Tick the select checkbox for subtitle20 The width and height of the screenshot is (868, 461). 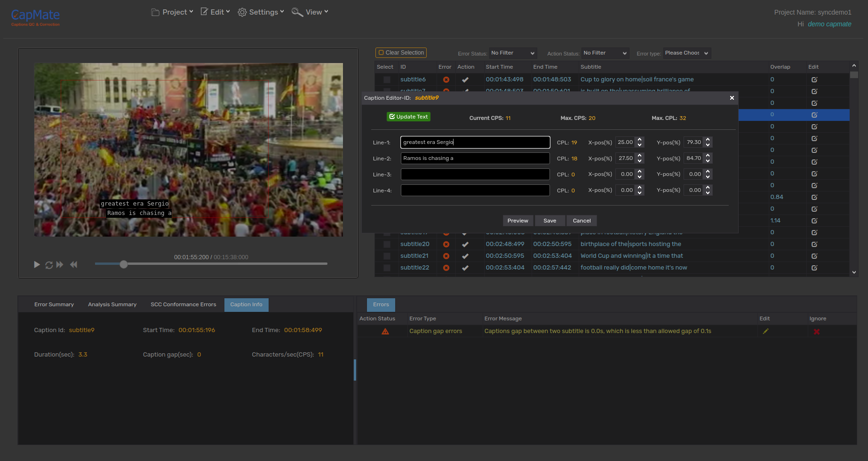tap(387, 244)
